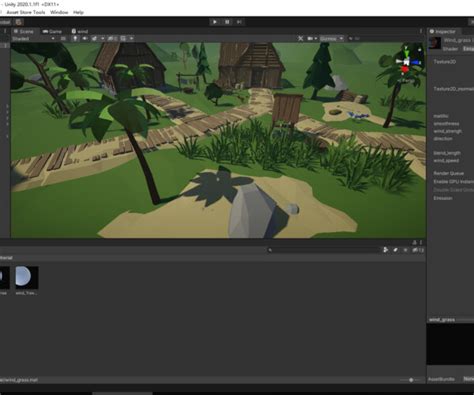This screenshot has height=395, width=474.
Task: Expand the grid settings dropdown arrow
Action: click(x=132, y=39)
